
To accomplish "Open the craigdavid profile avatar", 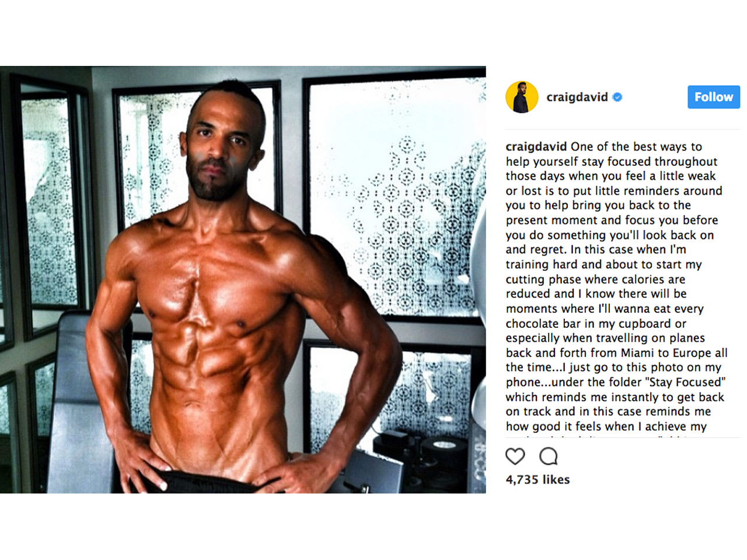I will pos(522,97).
